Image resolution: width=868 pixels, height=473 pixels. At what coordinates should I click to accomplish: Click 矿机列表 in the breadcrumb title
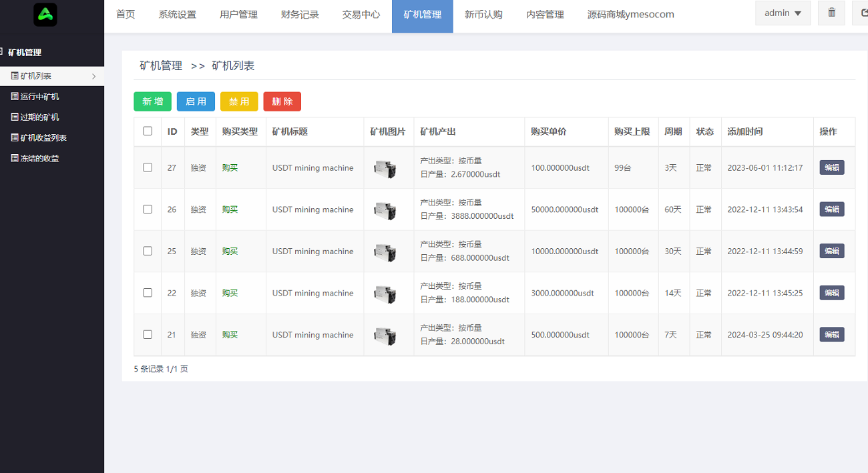pyautogui.click(x=233, y=66)
